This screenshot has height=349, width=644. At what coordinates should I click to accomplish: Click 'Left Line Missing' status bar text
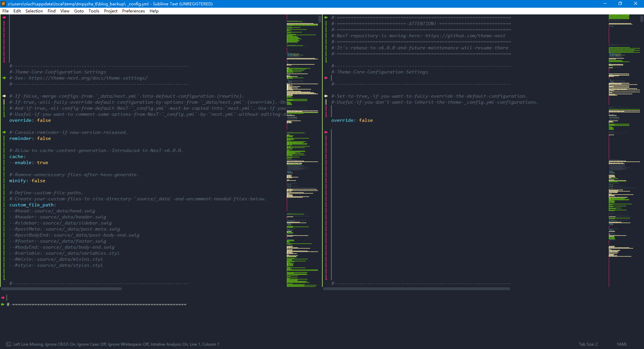(x=28, y=344)
